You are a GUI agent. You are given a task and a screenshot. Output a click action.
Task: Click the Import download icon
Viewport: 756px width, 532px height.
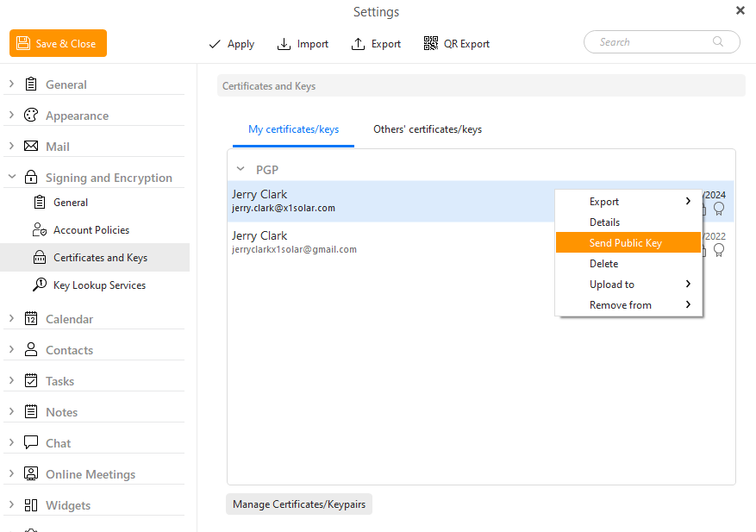coord(284,44)
